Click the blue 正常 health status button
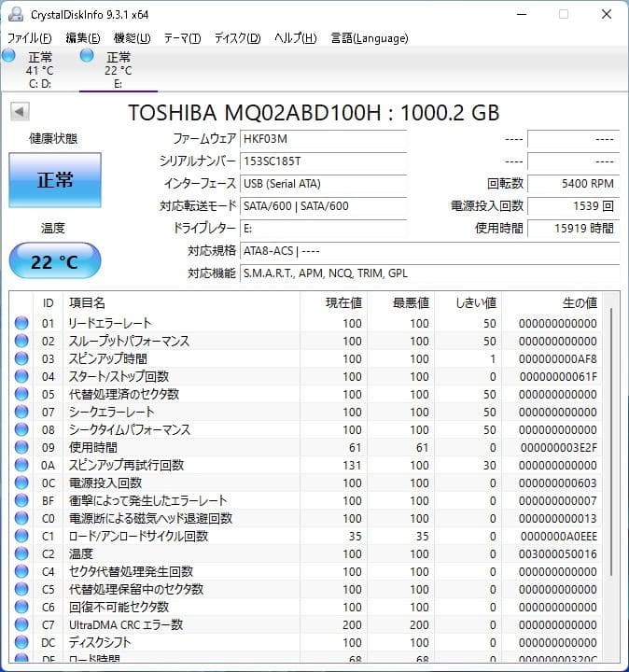Viewport: 629px width, 672px height. tap(55, 180)
